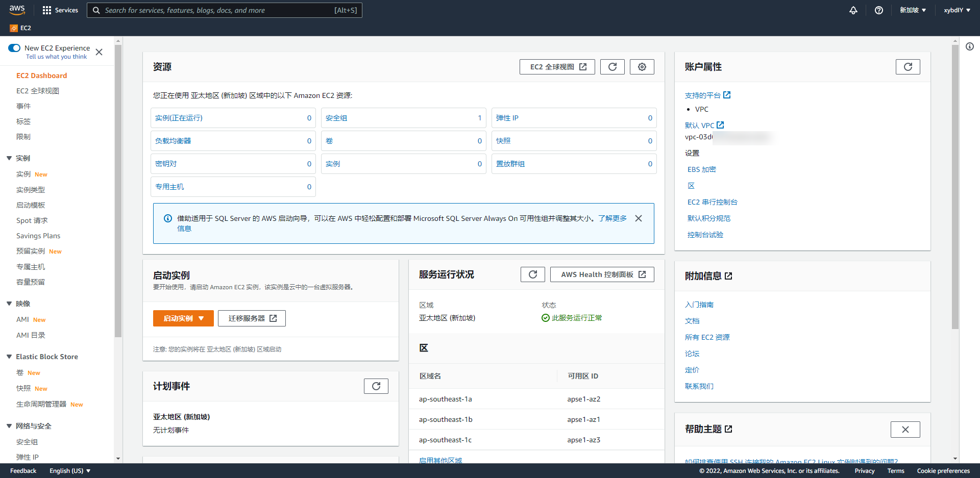The width and height of the screenshot is (980, 478).
Task: Open 负载均衡器 resource tile
Action: click(x=233, y=141)
